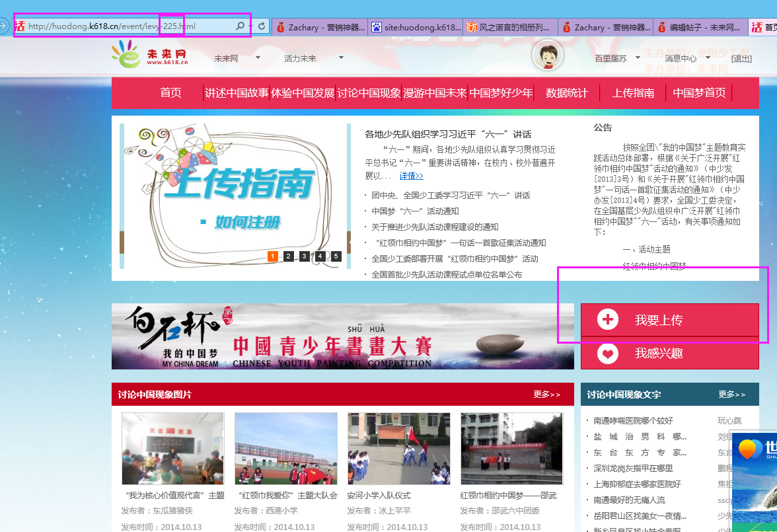Click the 退出 logout link
The height and width of the screenshot is (532, 777).
tap(741, 58)
